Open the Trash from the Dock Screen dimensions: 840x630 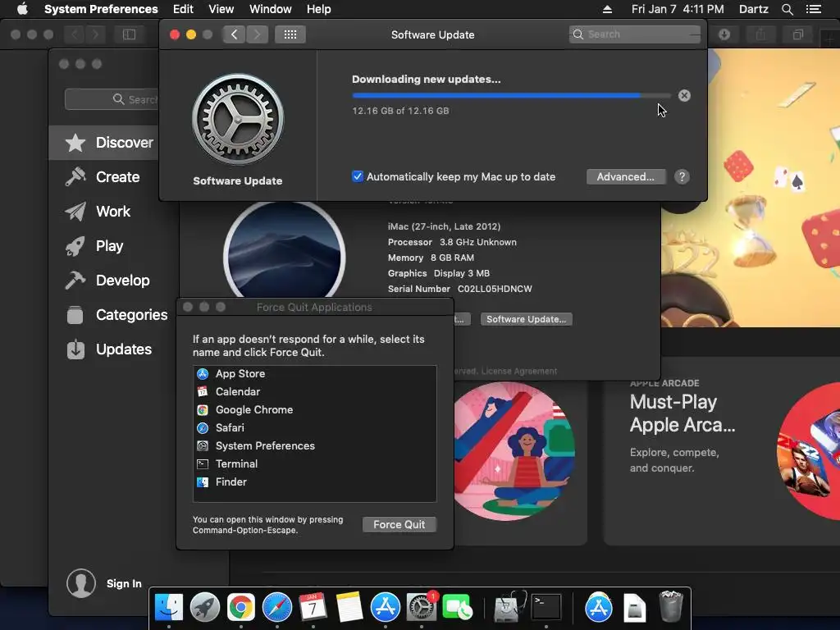point(670,606)
